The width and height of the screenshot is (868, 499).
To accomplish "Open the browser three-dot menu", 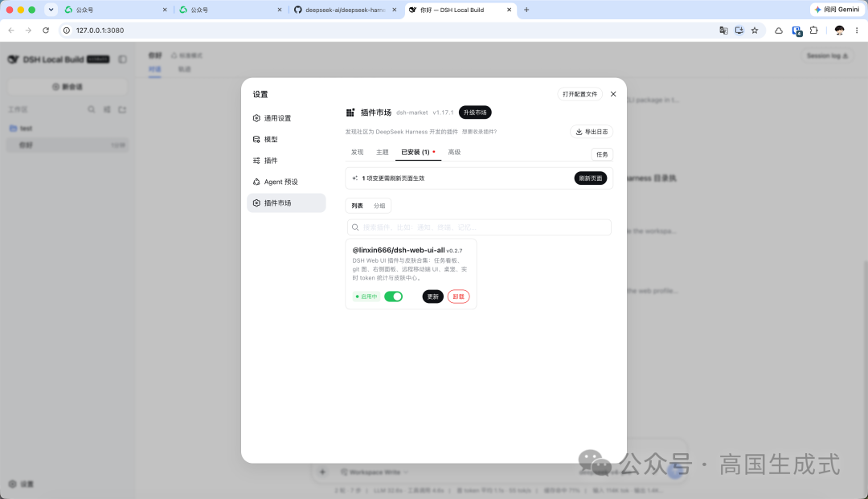I will point(857,31).
